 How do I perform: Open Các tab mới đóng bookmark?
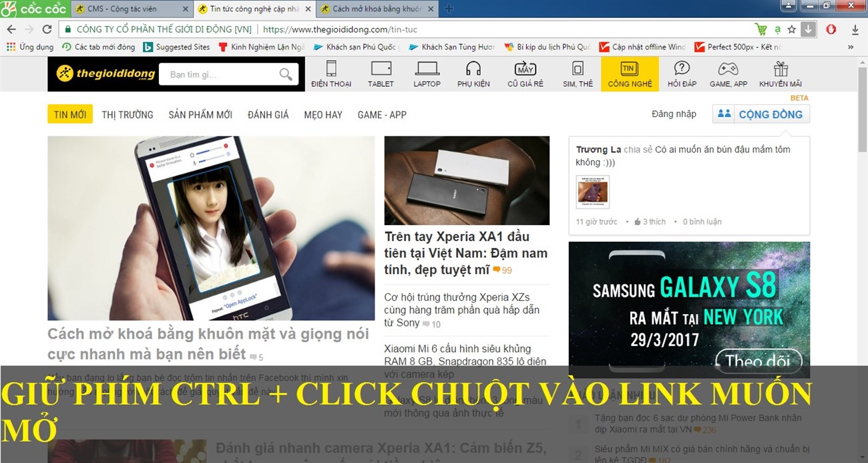tap(98, 47)
